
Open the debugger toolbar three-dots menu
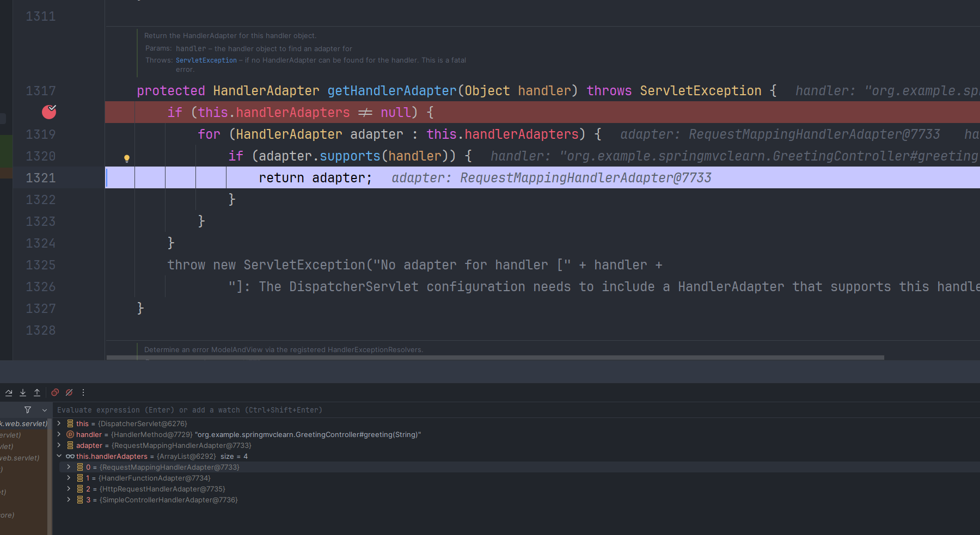pos(83,392)
